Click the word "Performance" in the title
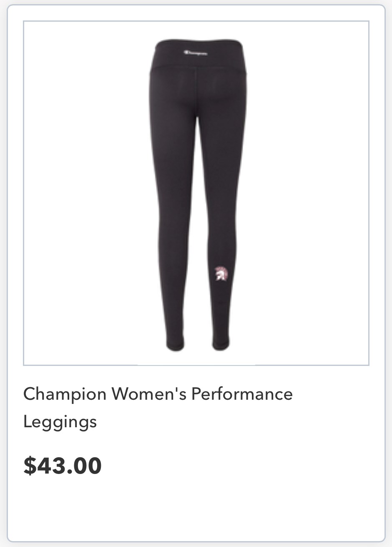The width and height of the screenshot is (392, 547). [x=242, y=394]
